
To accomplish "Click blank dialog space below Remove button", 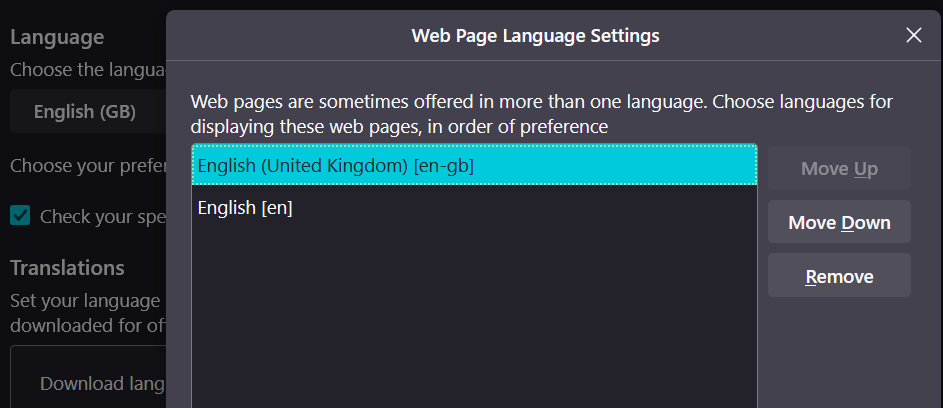I will point(839,350).
